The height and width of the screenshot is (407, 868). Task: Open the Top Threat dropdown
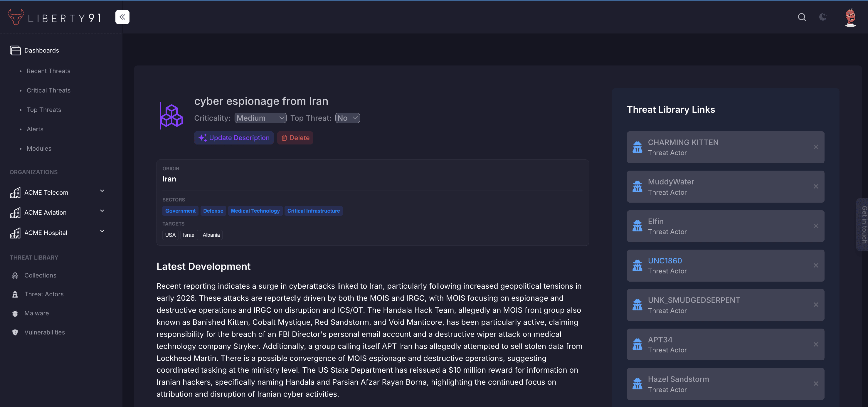click(x=347, y=118)
